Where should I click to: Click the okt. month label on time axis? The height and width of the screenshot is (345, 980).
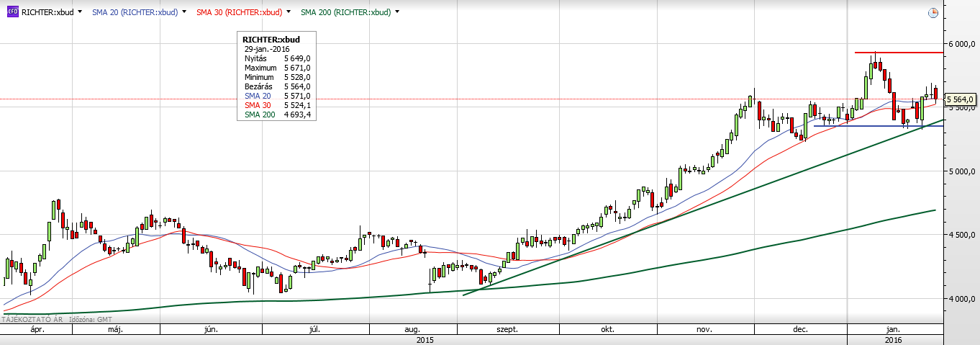(607, 329)
